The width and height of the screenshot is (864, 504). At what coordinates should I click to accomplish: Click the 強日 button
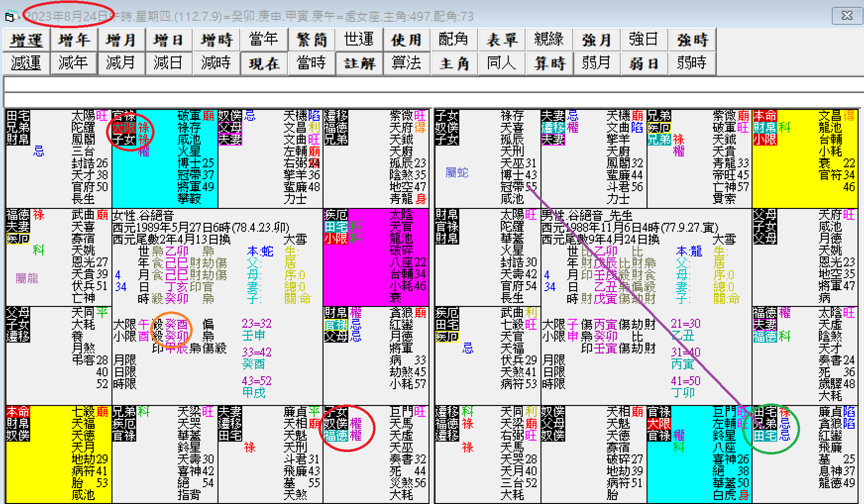tap(645, 40)
